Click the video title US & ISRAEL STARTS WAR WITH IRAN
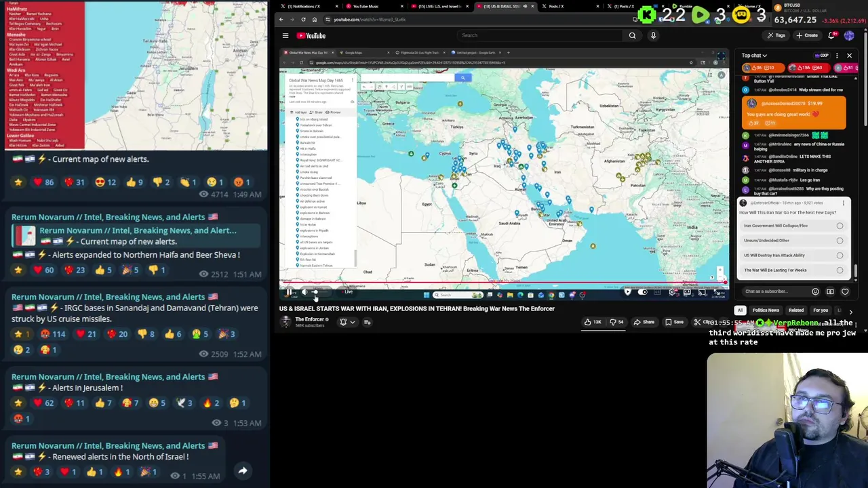 point(417,308)
